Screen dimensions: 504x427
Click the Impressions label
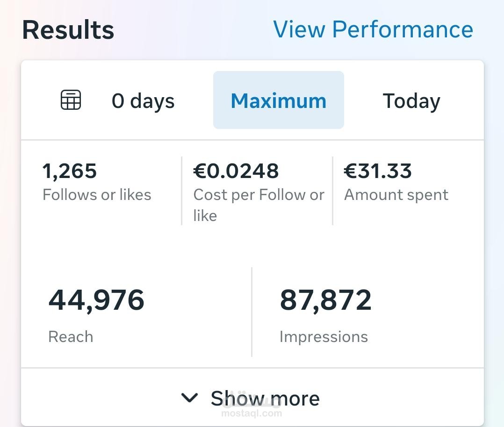point(324,337)
